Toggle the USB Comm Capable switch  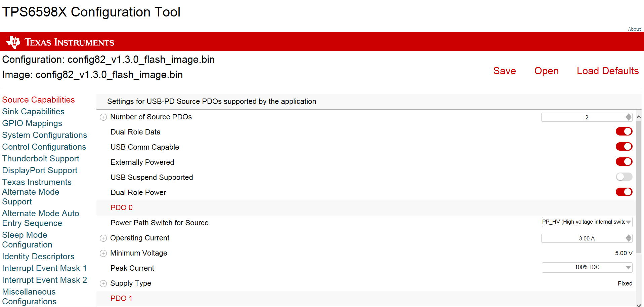[x=624, y=147]
